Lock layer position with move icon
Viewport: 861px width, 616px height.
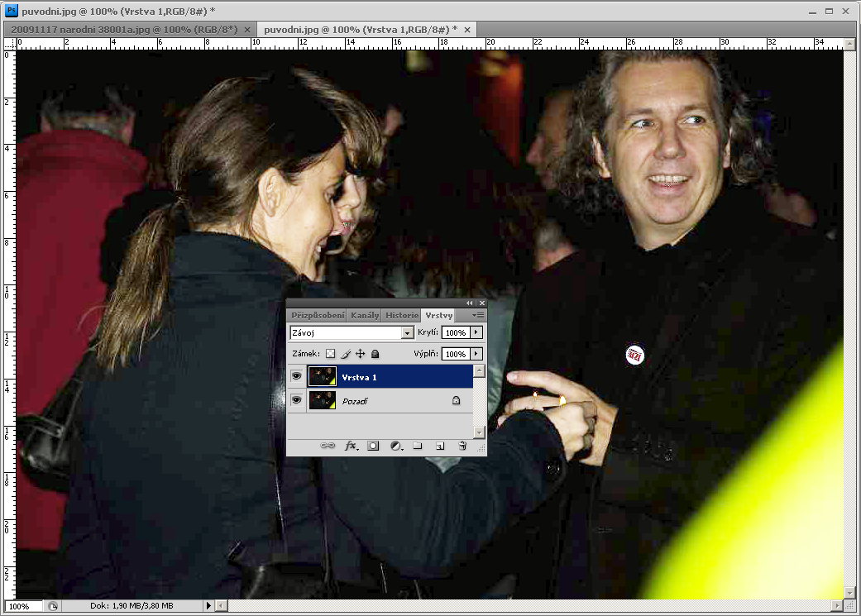[361, 354]
